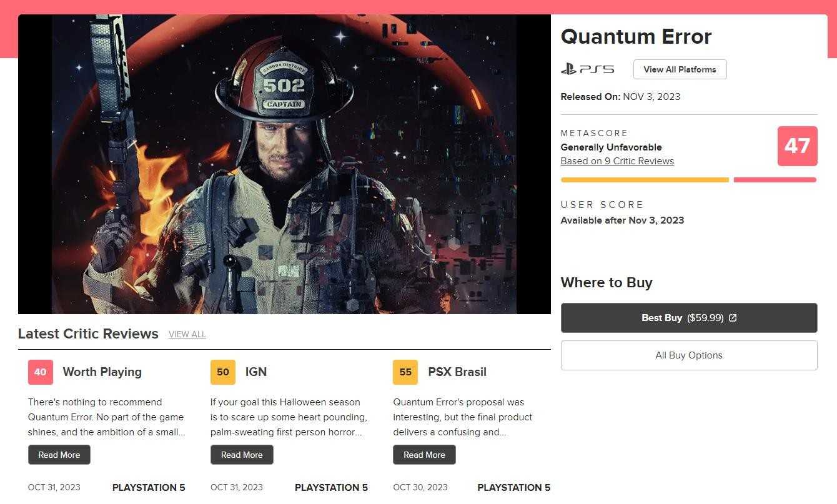Screen dimensions: 837x504
Task: Click the Quantum Error firefighter hero image
Action: pos(284,164)
